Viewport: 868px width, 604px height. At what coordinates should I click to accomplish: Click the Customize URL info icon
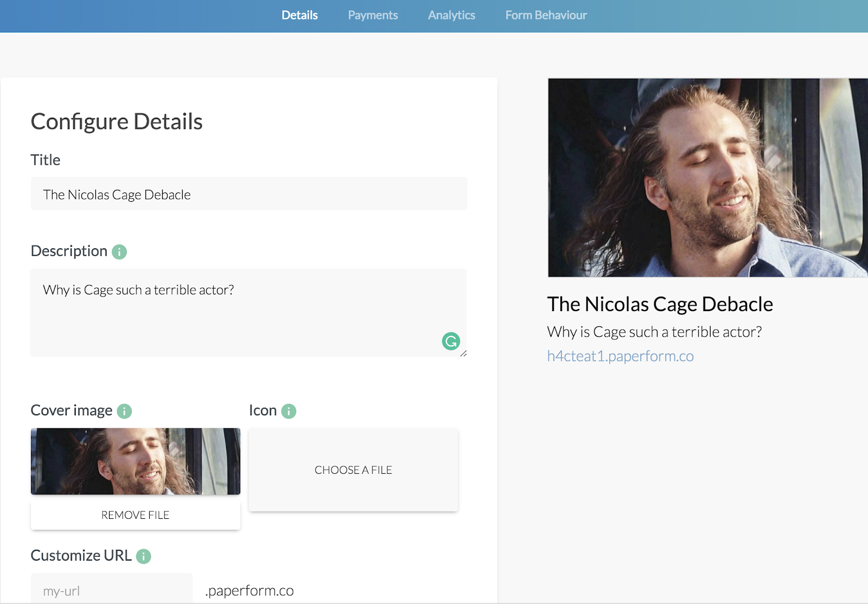(143, 556)
